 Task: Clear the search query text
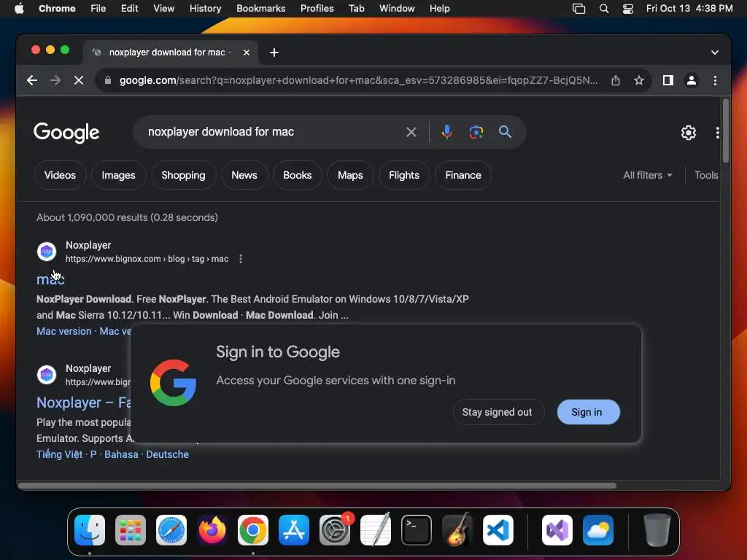pos(411,132)
